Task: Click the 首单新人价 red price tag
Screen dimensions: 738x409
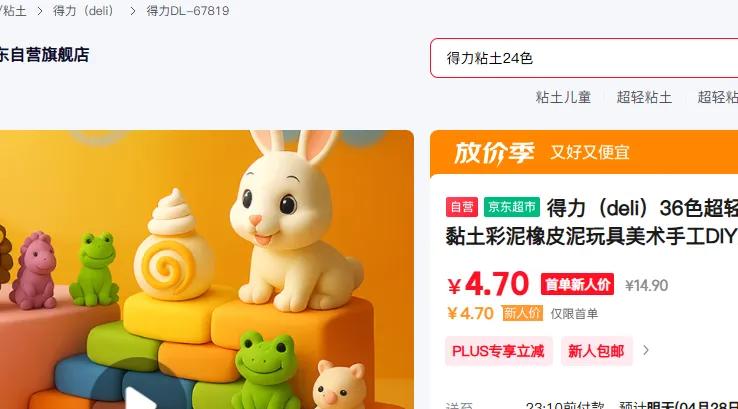Action: tap(577, 284)
